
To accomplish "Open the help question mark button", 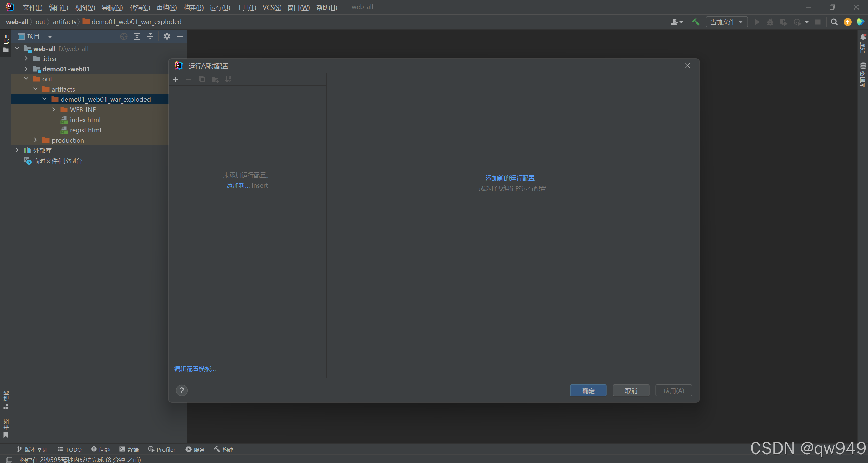I will [182, 390].
